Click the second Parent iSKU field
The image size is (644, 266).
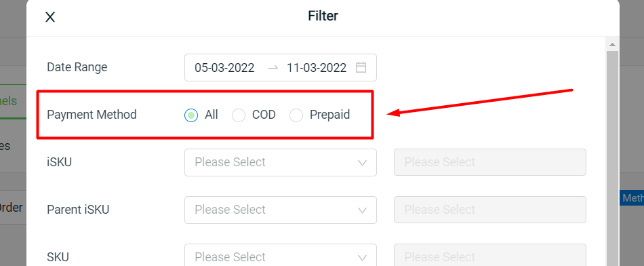tap(490, 210)
